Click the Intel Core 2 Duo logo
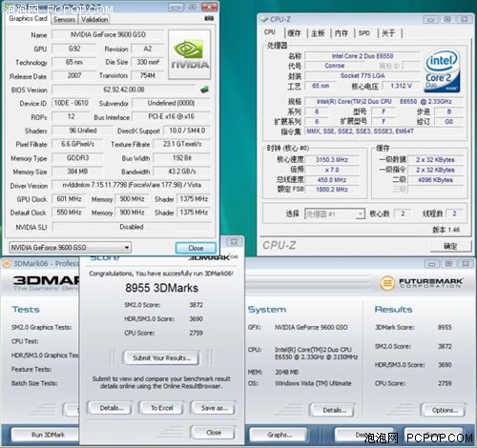 (442, 71)
